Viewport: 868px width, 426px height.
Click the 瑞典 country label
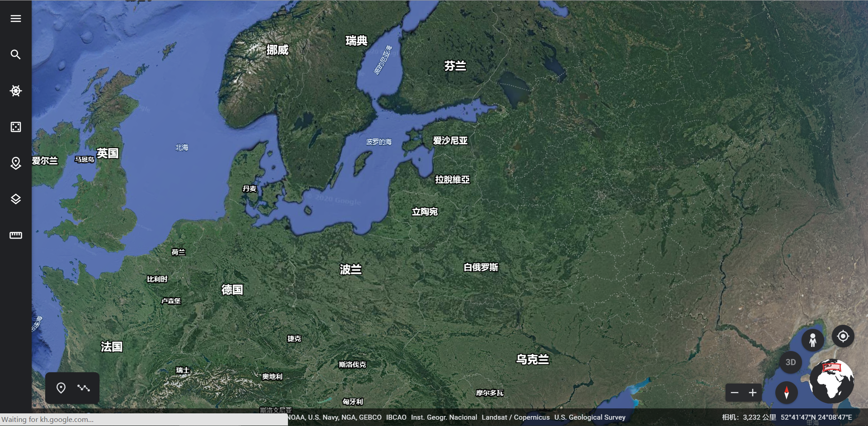(357, 41)
